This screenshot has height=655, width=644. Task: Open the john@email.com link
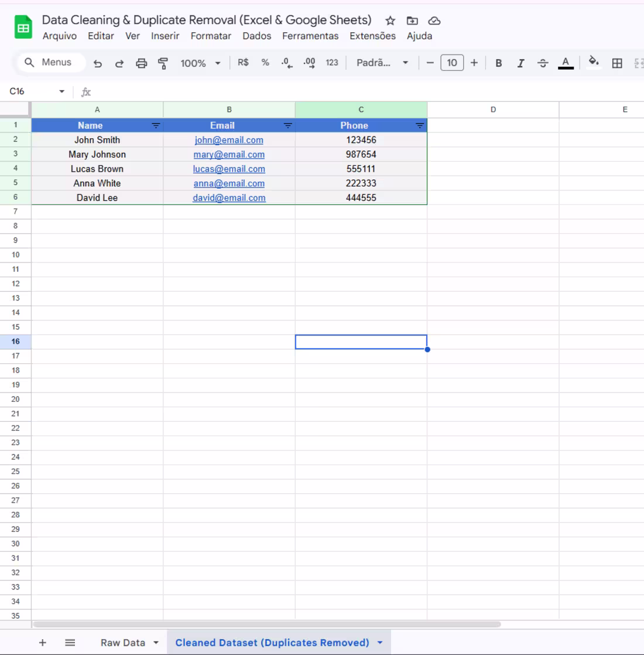coord(229,139)
